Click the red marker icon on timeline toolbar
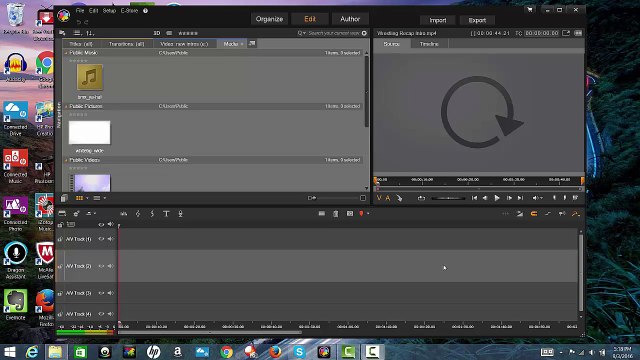The width and height of the screenshot is (640, 360). 361,213
